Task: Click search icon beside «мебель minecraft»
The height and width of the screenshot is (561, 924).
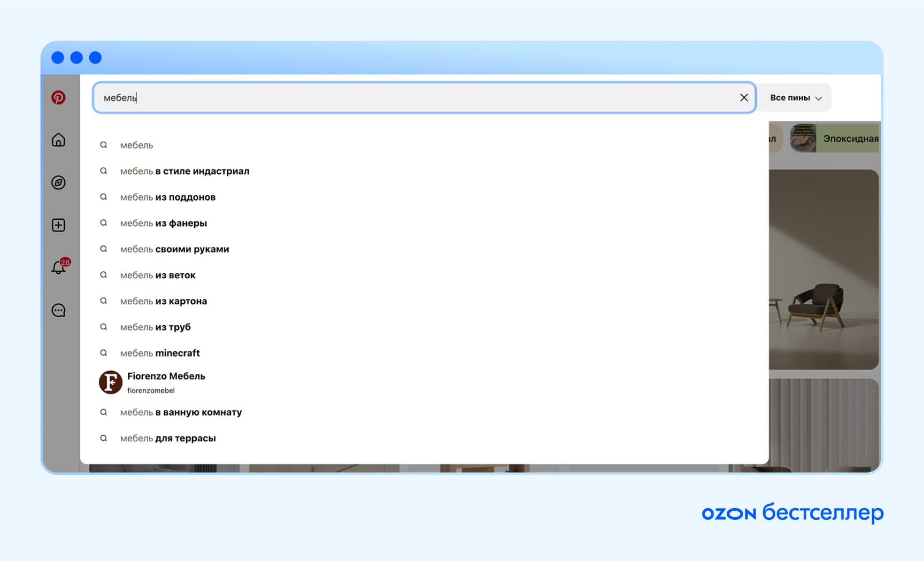Action: click(104, 353)
